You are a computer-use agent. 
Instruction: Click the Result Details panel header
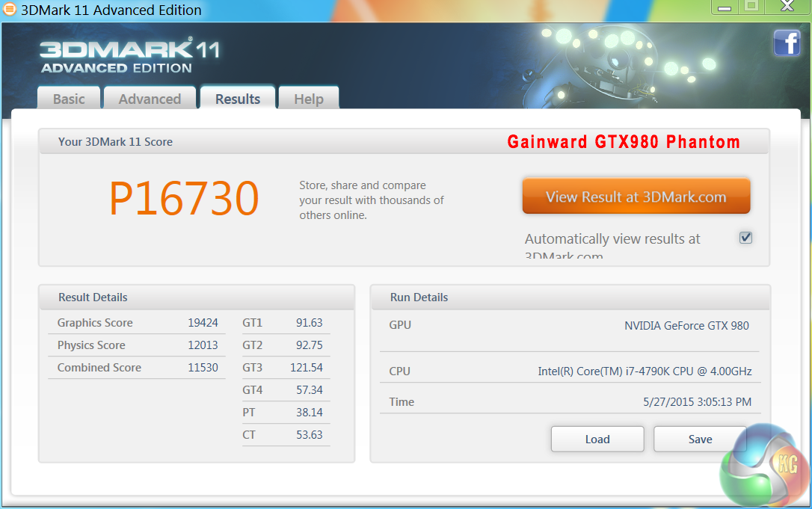point(197,297)
